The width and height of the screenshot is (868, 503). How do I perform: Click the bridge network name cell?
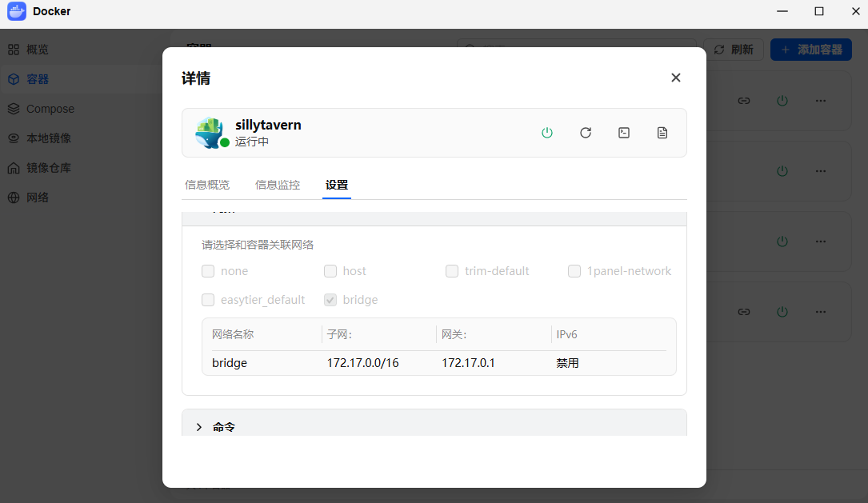tap(230, 363)
